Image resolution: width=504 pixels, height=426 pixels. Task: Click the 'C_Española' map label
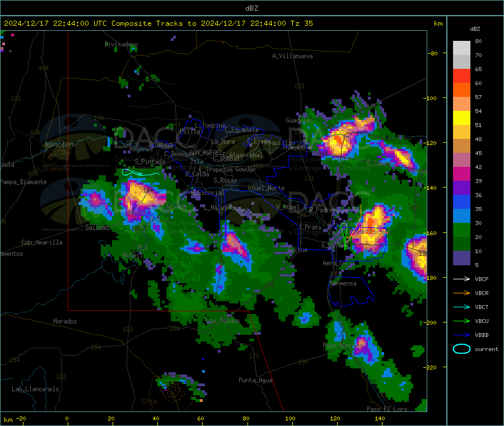pos(241,130)
